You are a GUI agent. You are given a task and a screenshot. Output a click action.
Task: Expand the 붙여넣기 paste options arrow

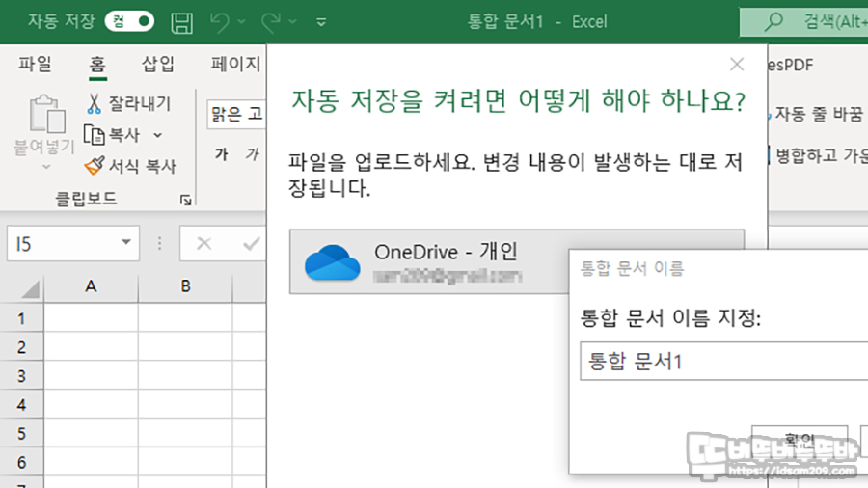click(x=46, y=167)
